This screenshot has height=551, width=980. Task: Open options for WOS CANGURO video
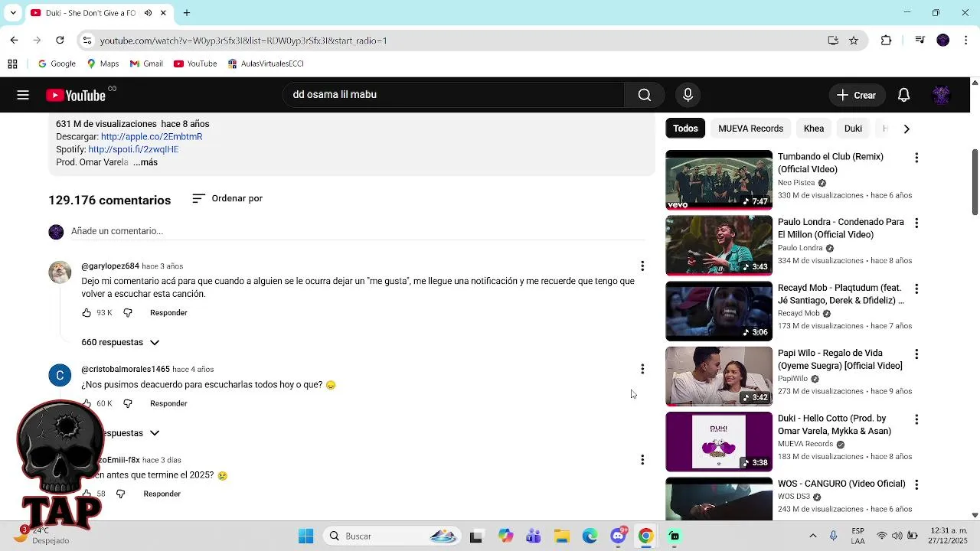click(x=916, y=484)
